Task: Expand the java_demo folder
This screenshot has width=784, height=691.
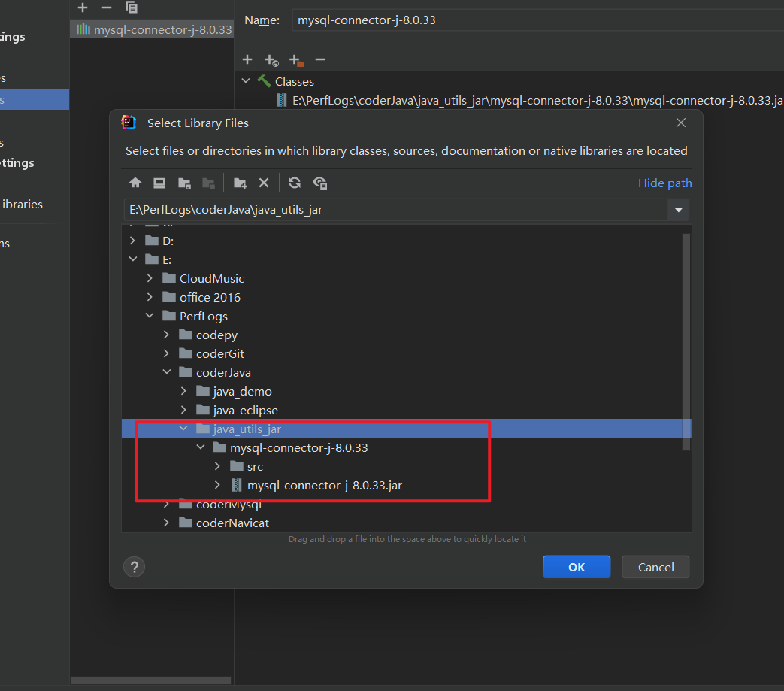Action: pos(183,391)
